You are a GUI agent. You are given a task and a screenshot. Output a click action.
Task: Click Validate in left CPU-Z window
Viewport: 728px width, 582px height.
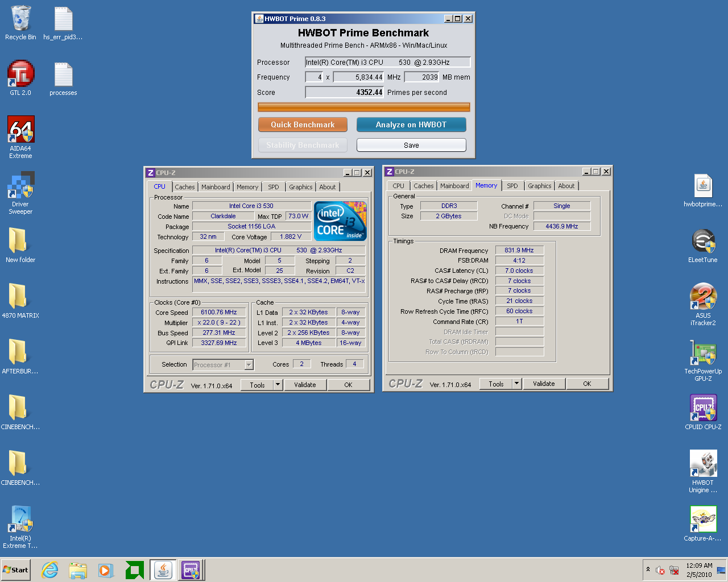tap(305, 385)
